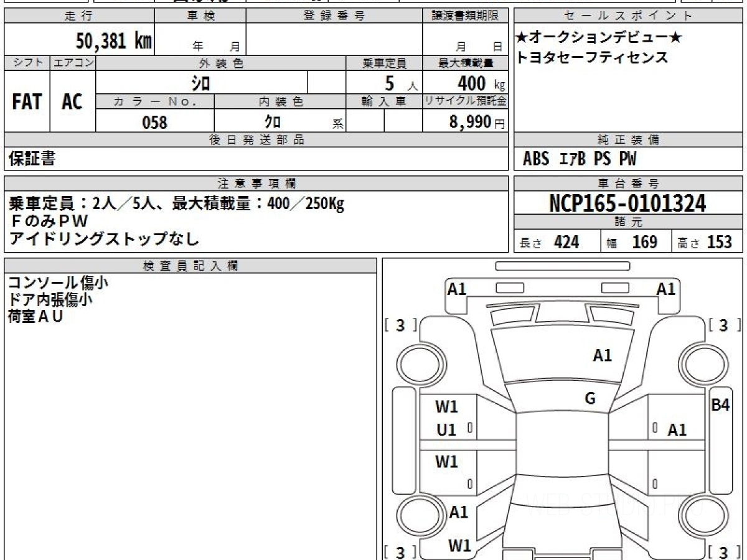Select the コンソール傷小 inspector note
747x560 pixels.
59,282
